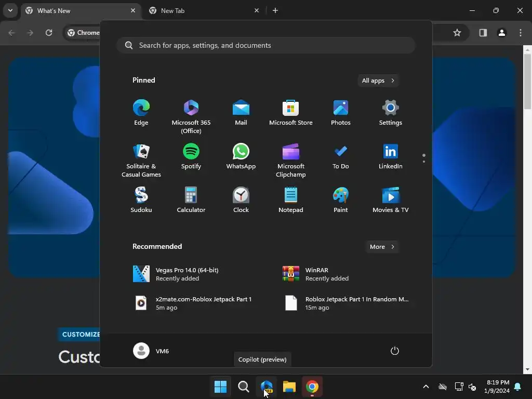
Task: Click the Chrome icon on taskbar
Action: tap(312, 387)
